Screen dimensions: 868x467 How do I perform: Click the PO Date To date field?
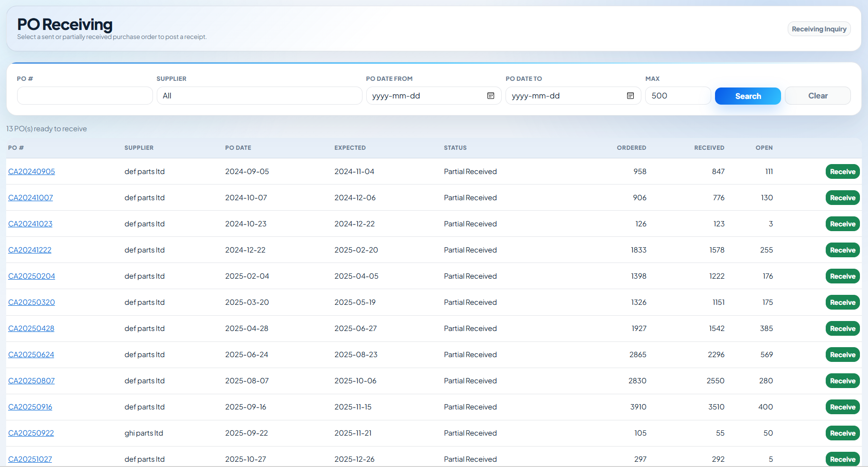click(573, 96)
